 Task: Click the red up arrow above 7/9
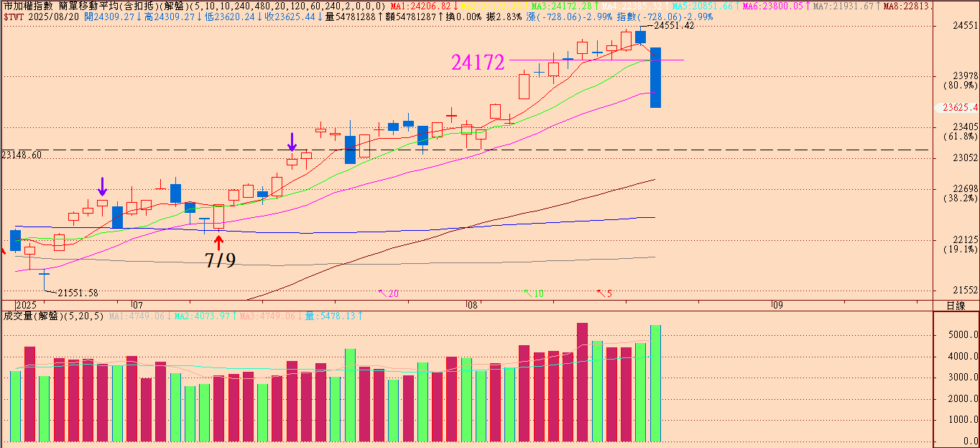[219, 242]
